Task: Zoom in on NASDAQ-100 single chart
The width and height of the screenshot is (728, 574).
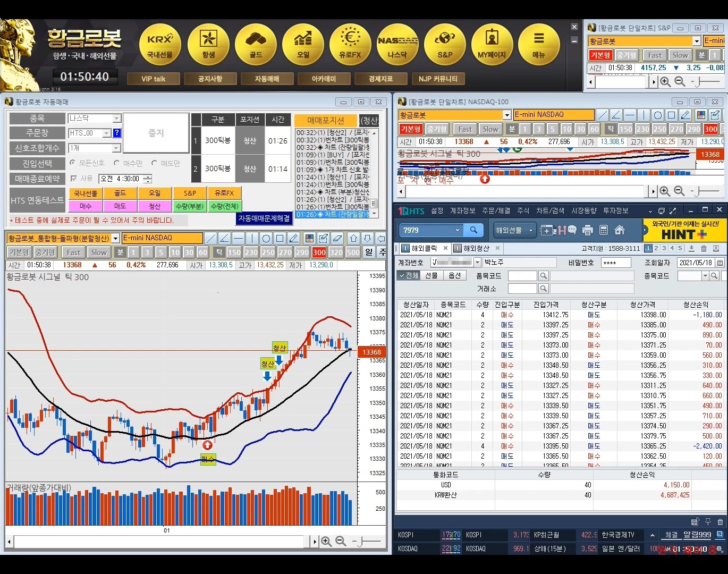Action: (665, 191)
